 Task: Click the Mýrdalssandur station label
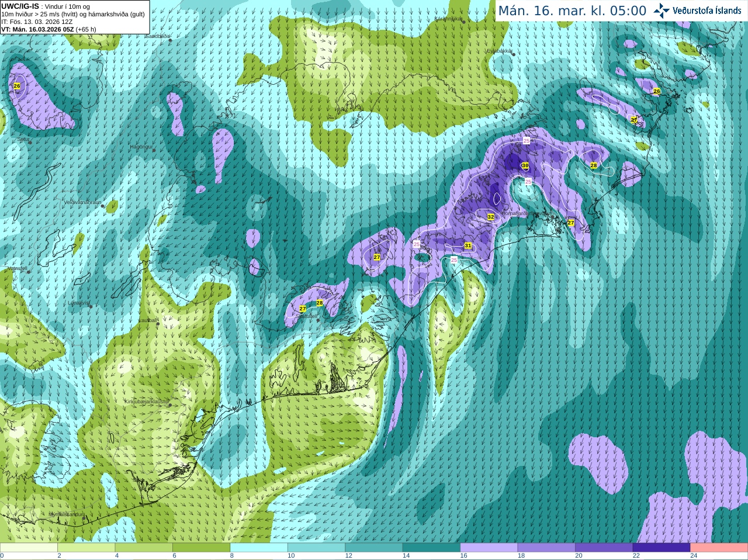pos(66,514)
